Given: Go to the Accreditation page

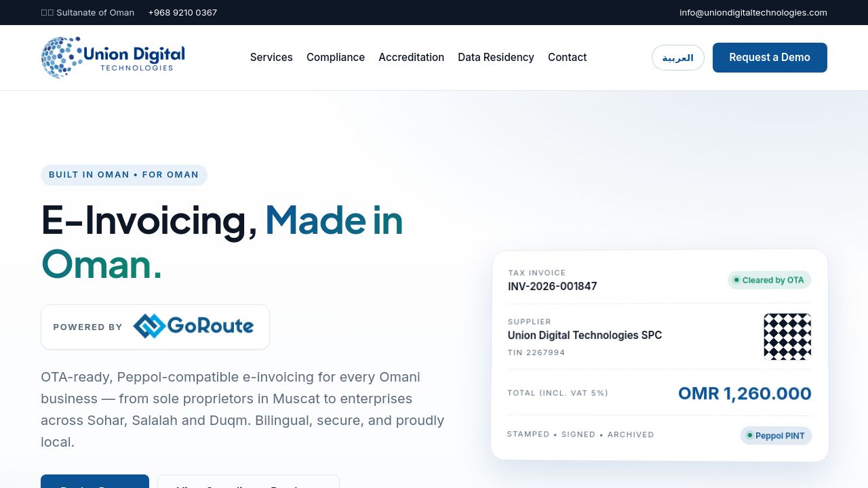Looking at the screenshot, I should click(412, 58).
